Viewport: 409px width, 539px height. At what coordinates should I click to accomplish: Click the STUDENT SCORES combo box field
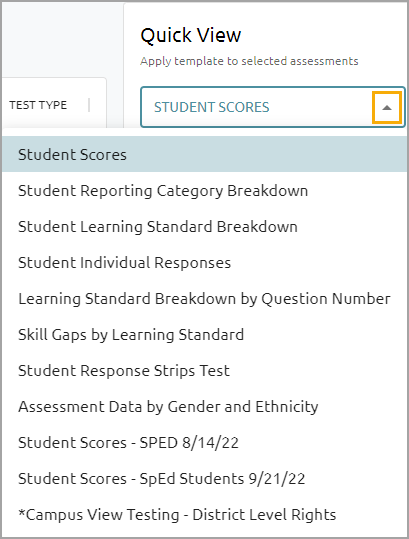pos(273,107)
